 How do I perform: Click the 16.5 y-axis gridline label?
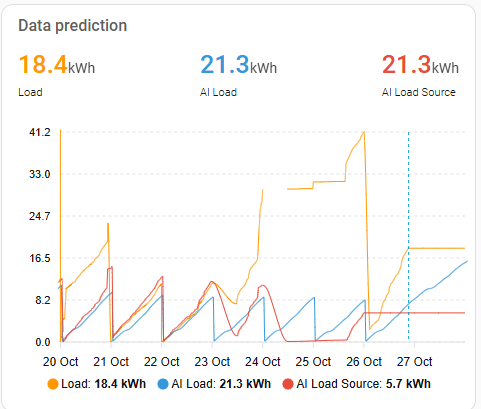point(40,258)
